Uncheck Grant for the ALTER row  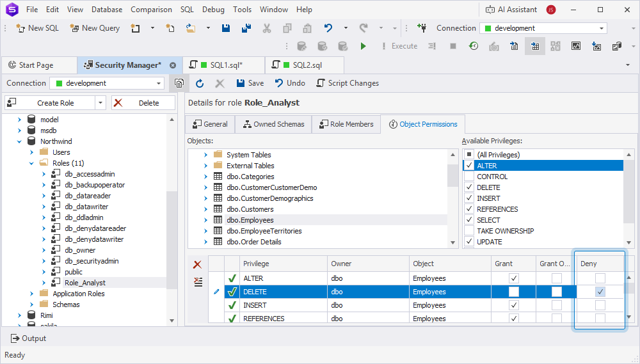coord(514,278)
